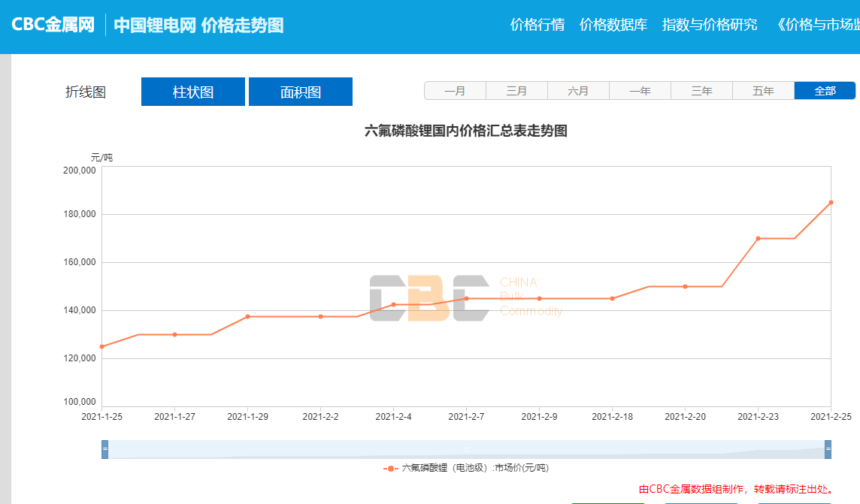Open the 《价格与市场 menu item
The height and width of the screenshot is (504, 860).
(x=816, y=25)
